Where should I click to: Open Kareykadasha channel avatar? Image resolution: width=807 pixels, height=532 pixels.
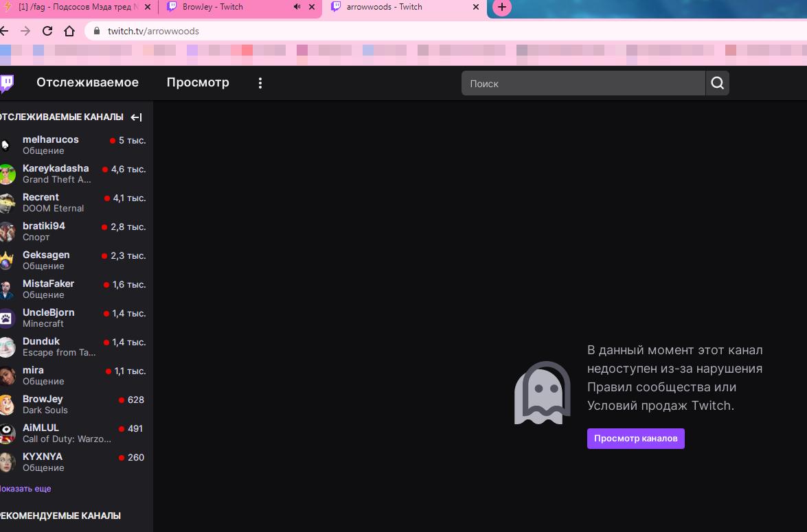click(6, 174)
